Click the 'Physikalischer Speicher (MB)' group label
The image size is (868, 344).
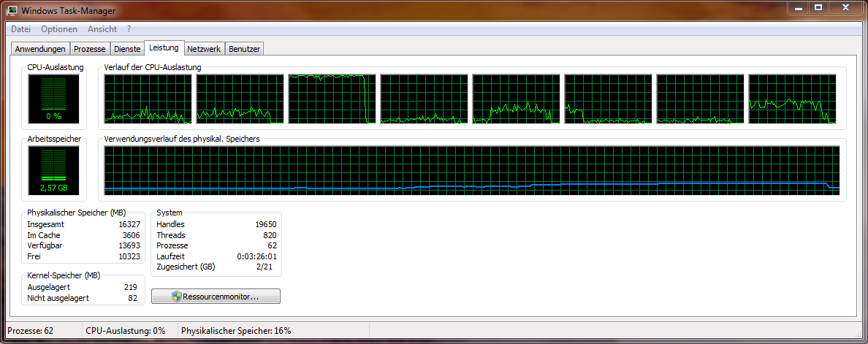click(x=77, y=213)
